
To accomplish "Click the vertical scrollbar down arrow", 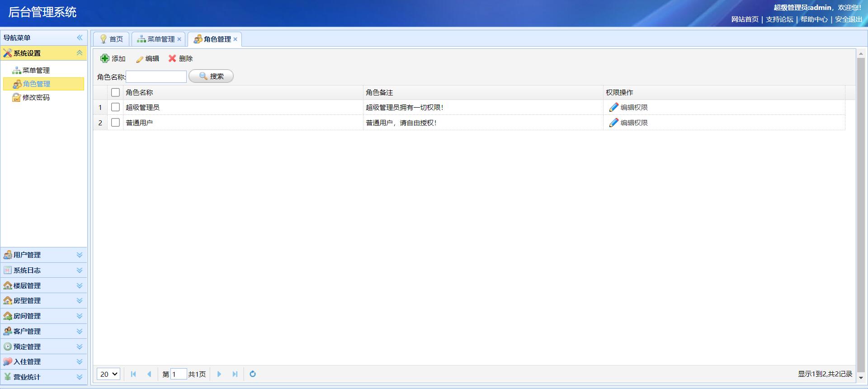I will (x=861, y=378).
